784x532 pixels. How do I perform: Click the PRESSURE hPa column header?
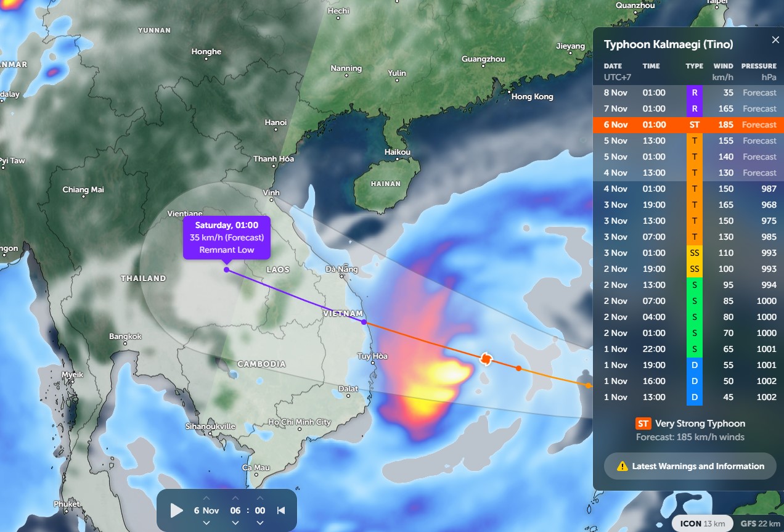pos(759,72)
